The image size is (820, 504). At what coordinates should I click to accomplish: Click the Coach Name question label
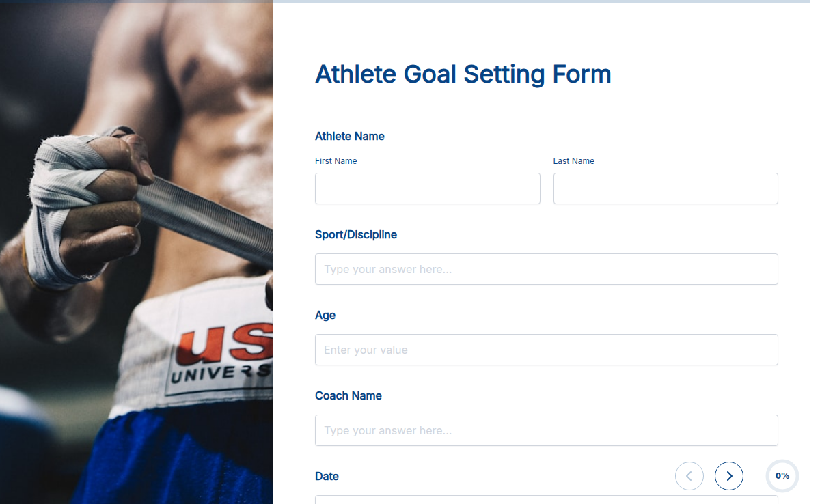click(x=348, y=395)
